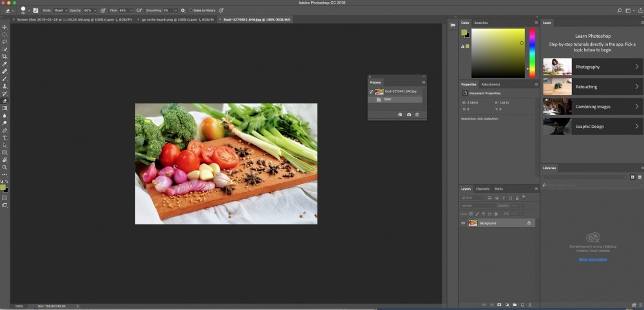
Task: Open the layer blend mode Normal dropdown
Action: (x=478, y=205)
